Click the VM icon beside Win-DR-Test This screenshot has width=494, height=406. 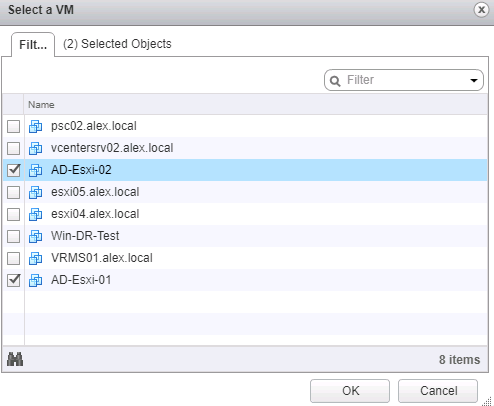pyautogui.click(x=35, y=236)
